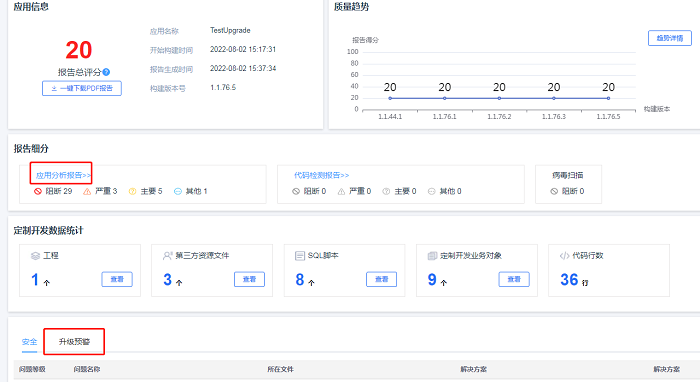700x382 pixels.
Task: Open the 趋势详情 trend details button
Action: point(670,38)
